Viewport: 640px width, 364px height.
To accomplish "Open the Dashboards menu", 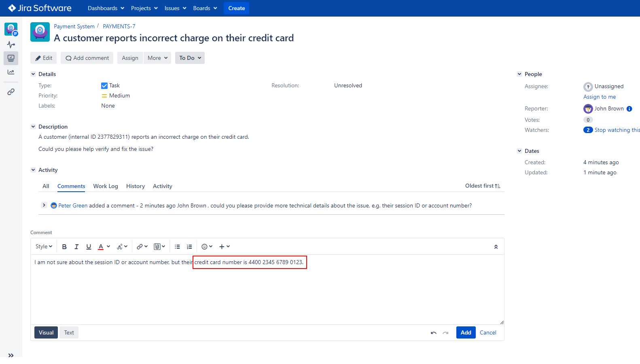I will [x=106, y=8].
